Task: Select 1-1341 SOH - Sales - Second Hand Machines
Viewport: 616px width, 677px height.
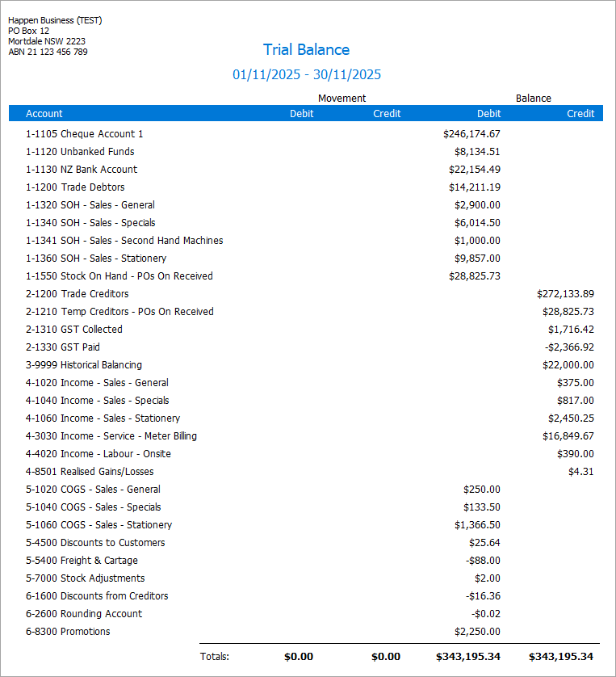Action: click(x=124, y=240)
